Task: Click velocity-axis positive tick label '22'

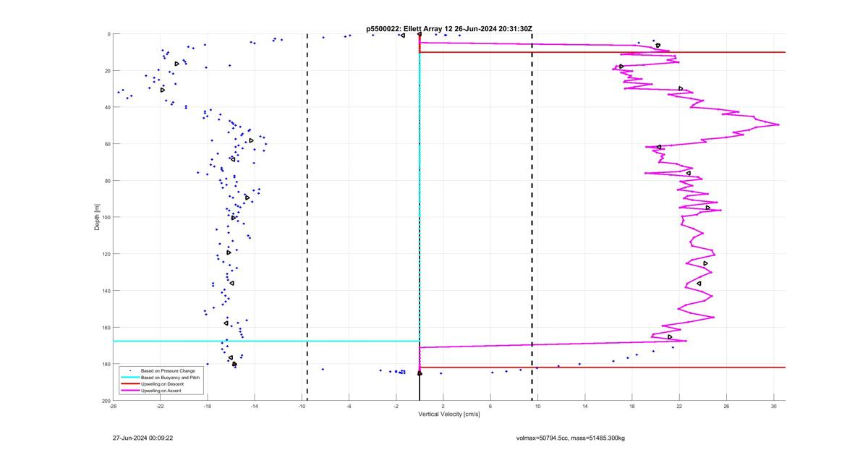Action: pyautogui.click(x=679, y=407)
